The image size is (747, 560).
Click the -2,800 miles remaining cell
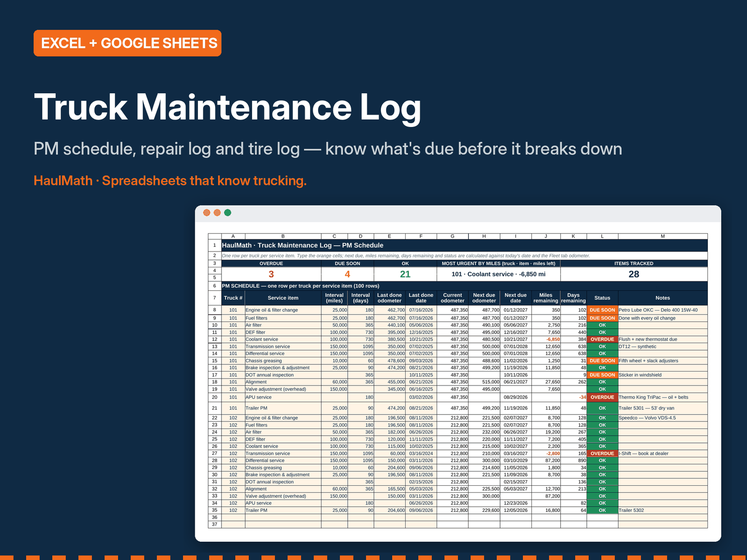tap(546, 453)
